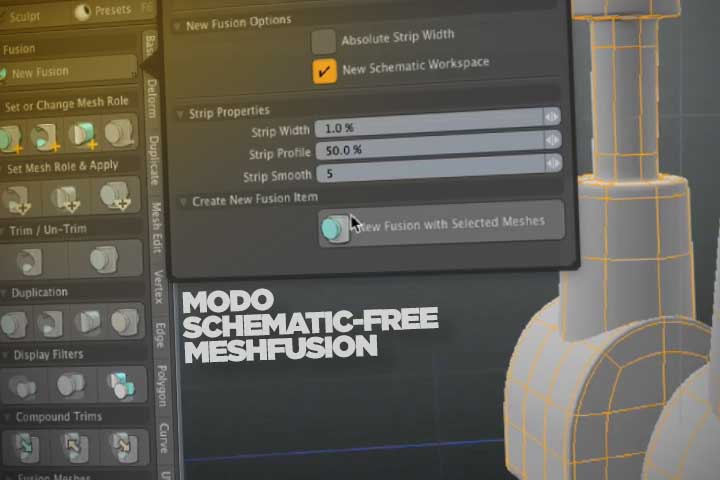Open the Curve vertical tab
Screen dimensions: 720x480
click(x=164, y=438)
